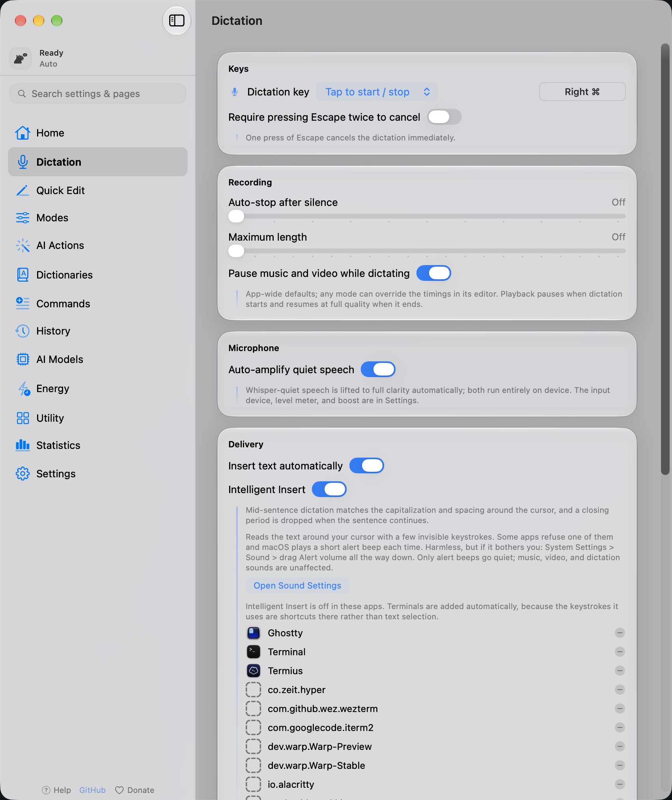Click the vertical scrollbar thumb
This screenshot has height=800, width=672.
tap(665, 259)
